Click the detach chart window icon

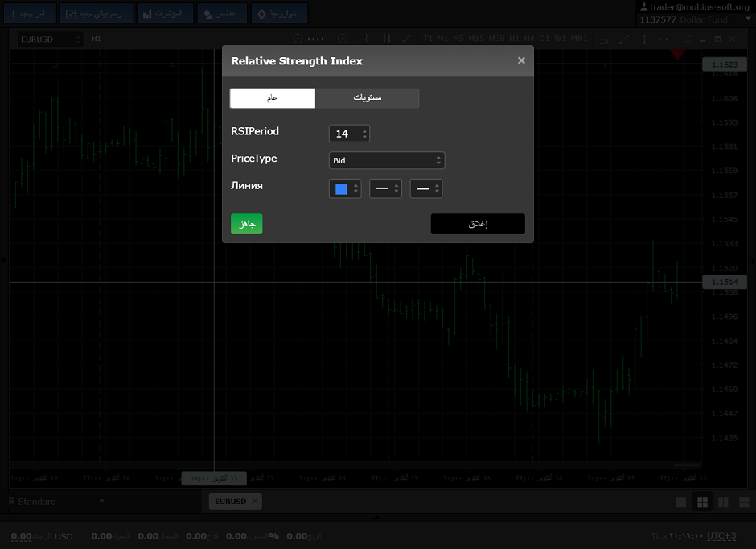(x=687, y=39)
